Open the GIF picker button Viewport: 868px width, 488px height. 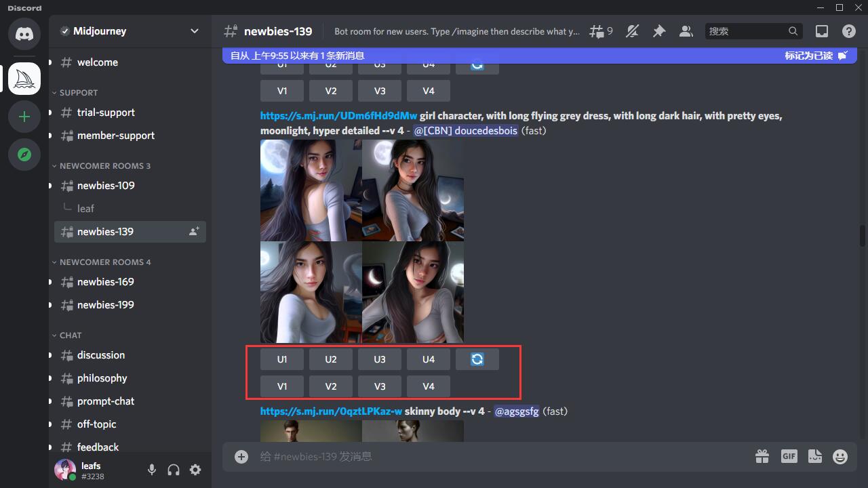click(x=789, y=457)
